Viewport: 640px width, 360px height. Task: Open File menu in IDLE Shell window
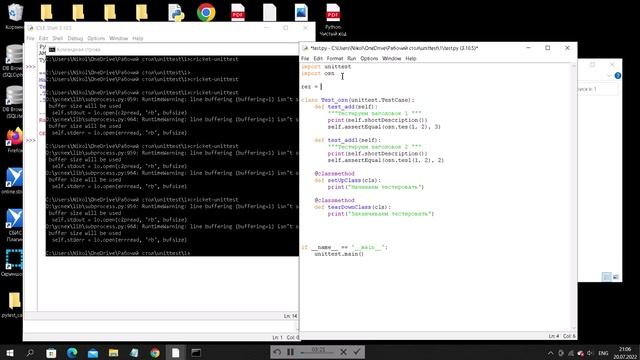click(30, 38)
